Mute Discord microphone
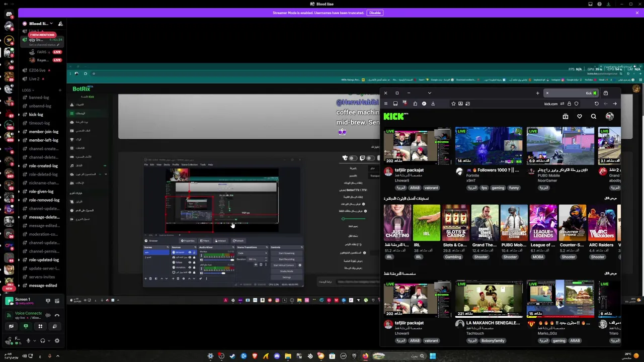644x362 pixels. [x=28, y=341]
